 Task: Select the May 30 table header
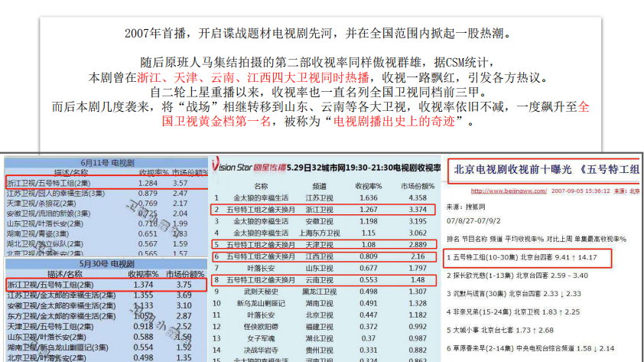click(106, 263)
